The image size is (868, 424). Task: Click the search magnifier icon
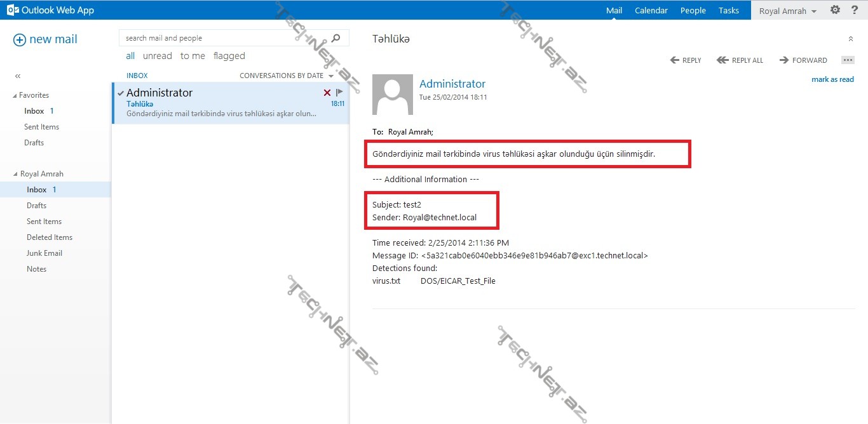coord(336,38)
